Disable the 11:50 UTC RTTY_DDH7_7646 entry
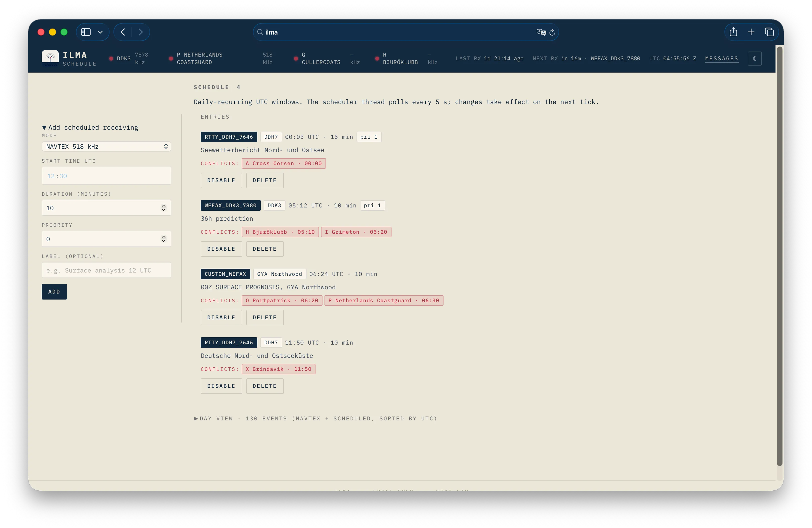This screenshot has width=812, height=528. coord(221,386)
